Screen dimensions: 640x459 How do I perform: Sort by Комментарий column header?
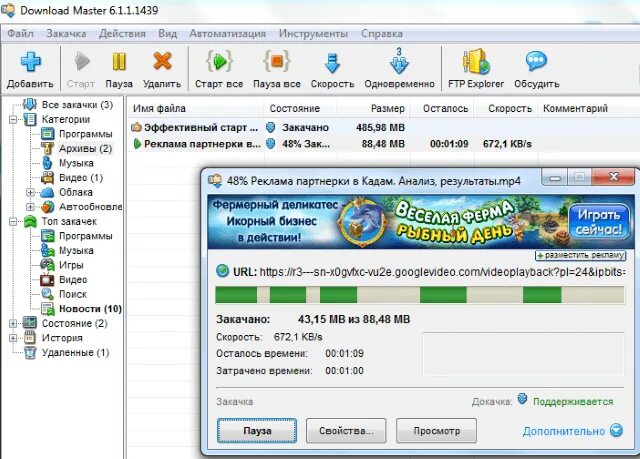pos(575,109)
